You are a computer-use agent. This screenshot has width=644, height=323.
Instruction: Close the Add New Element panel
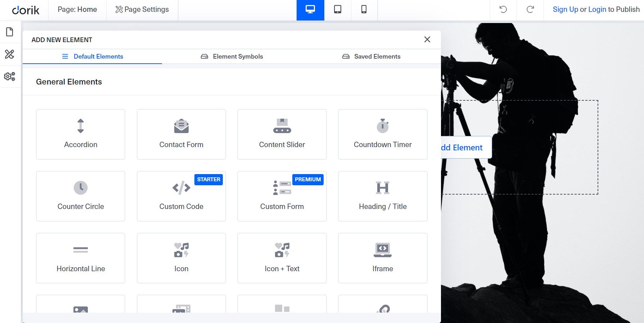427,40
